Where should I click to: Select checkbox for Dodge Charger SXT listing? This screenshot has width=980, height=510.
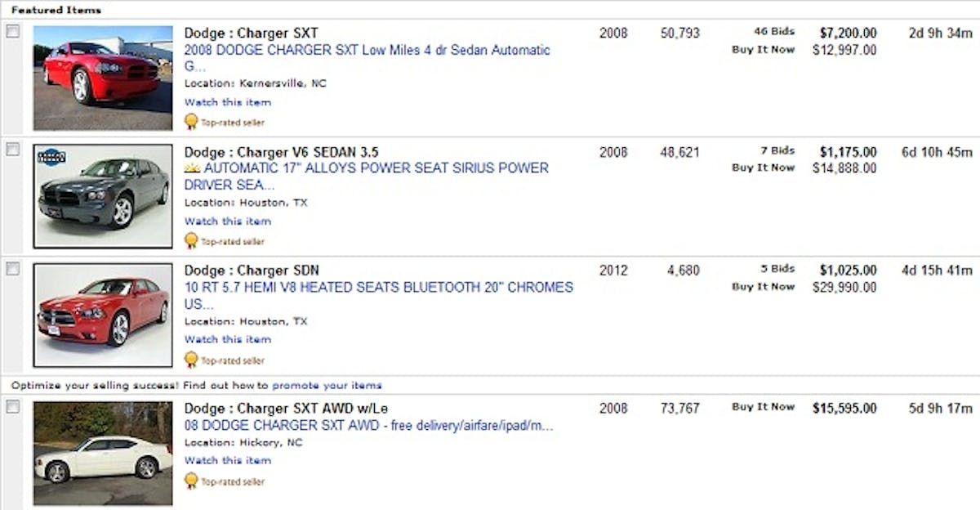point(13,32)
